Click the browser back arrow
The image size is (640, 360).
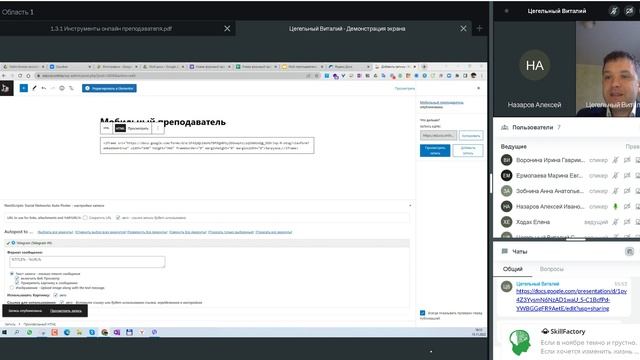coord(4,76)
